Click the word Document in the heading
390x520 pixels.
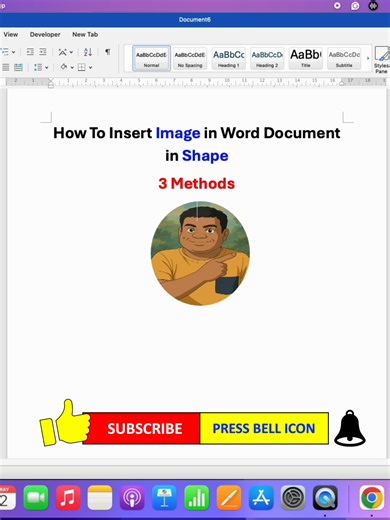pos(302,133)
